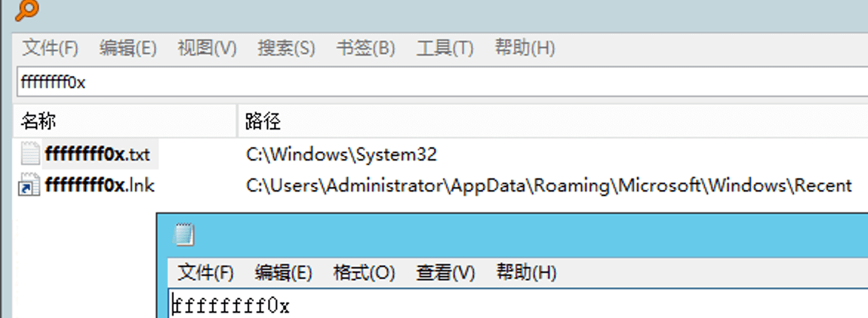Click the search box containing ffffffff0x

[x=444, y=83]
